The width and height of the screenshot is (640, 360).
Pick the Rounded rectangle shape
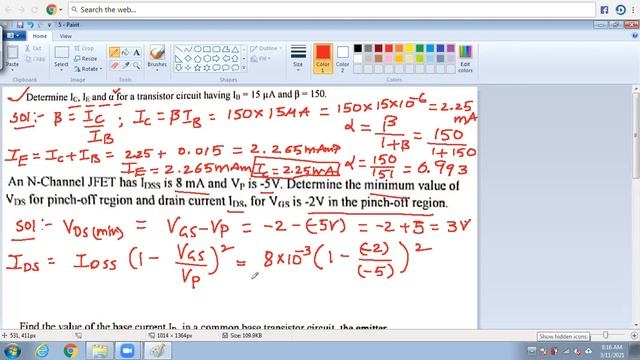pos(216,49)
